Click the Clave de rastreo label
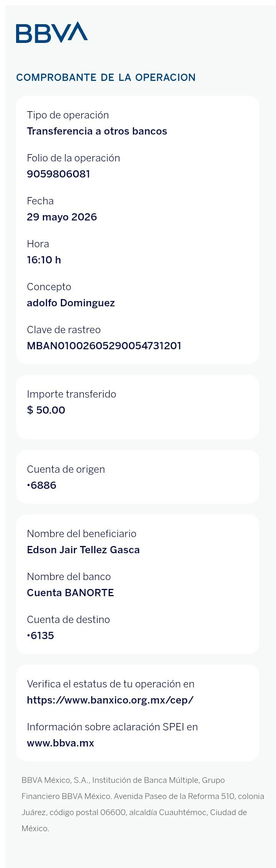This screenshot has height=868, width=276. coord(64,330)
